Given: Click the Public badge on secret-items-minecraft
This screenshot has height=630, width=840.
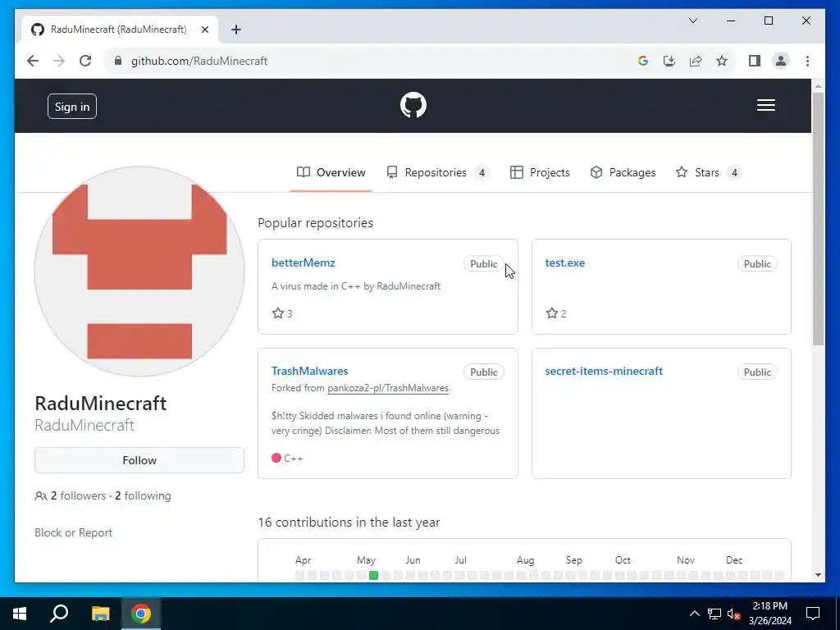Looking at the screenshot, I should 757,372.
